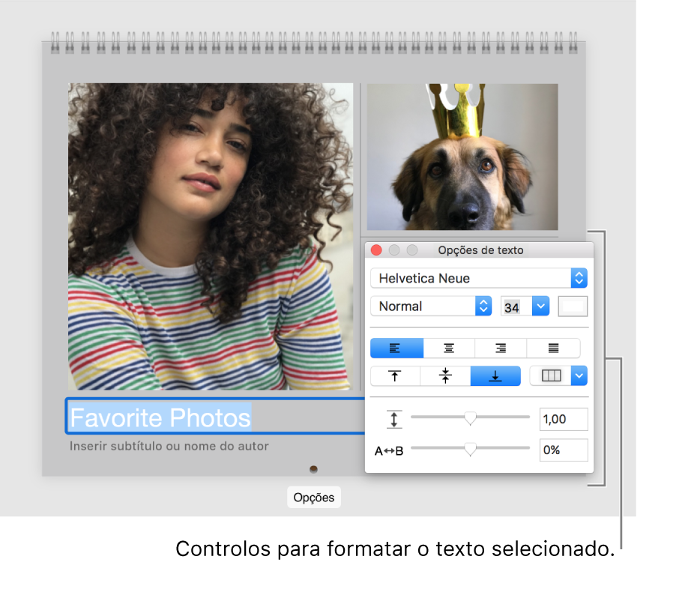Vertically center text in box
The image size is (700, 598).
[x=445, y=376]
